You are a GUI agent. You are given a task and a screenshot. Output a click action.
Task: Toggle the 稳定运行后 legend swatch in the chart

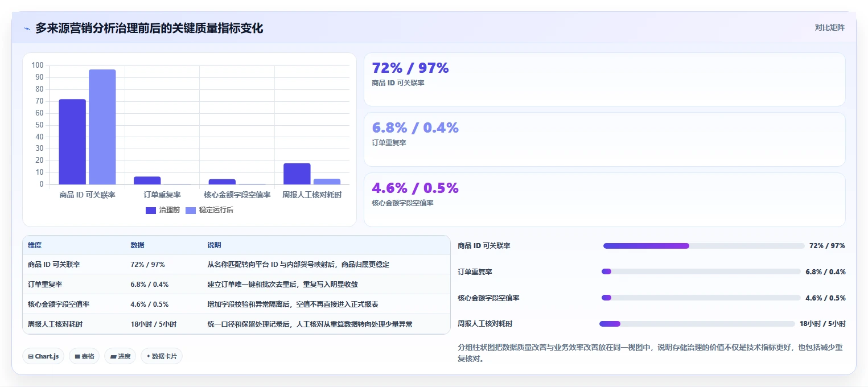191,210
